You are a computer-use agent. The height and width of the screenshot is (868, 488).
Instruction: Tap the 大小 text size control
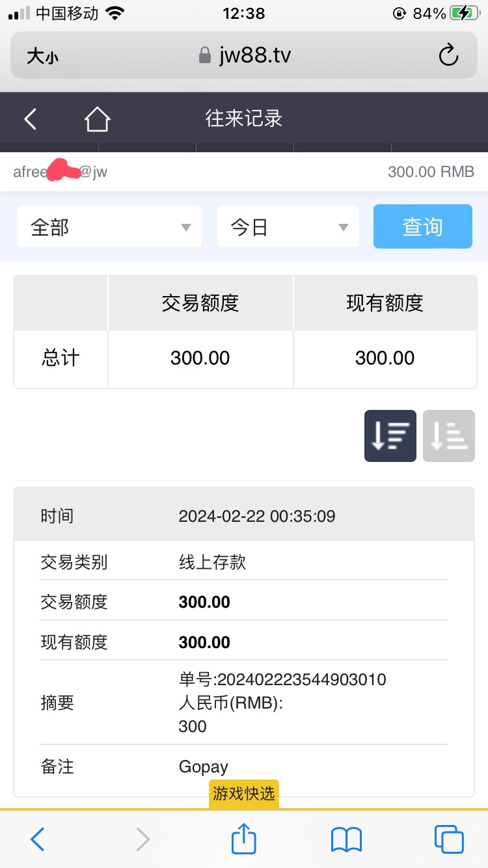(43, 56)
